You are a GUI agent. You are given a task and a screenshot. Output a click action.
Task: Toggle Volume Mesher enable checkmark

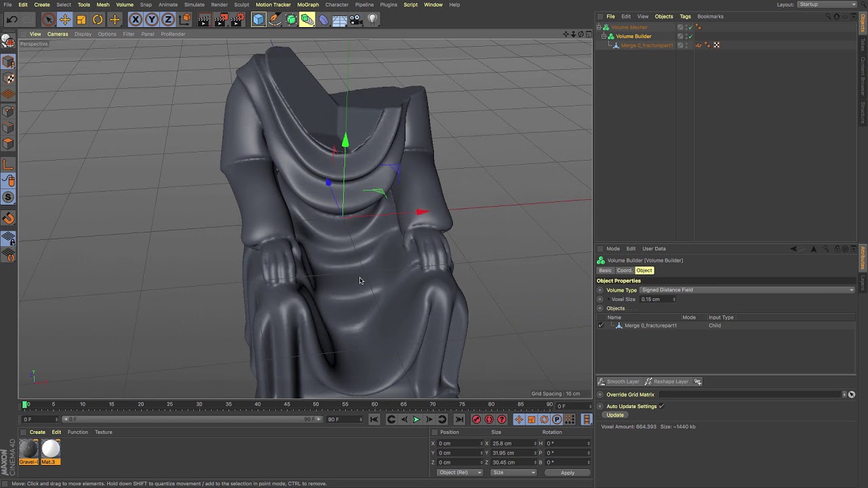coord(690,27)
